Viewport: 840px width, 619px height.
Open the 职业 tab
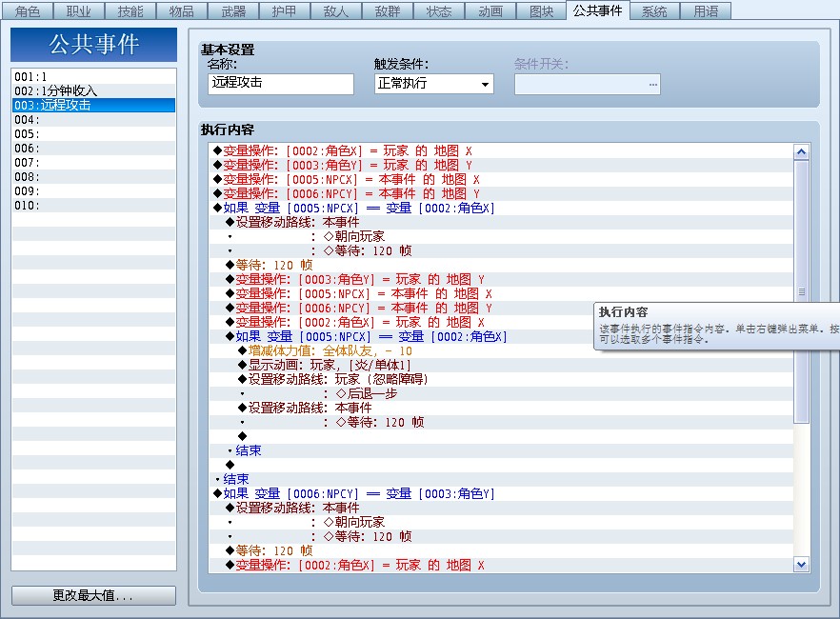pyautogui.click(x=79, y=11)
